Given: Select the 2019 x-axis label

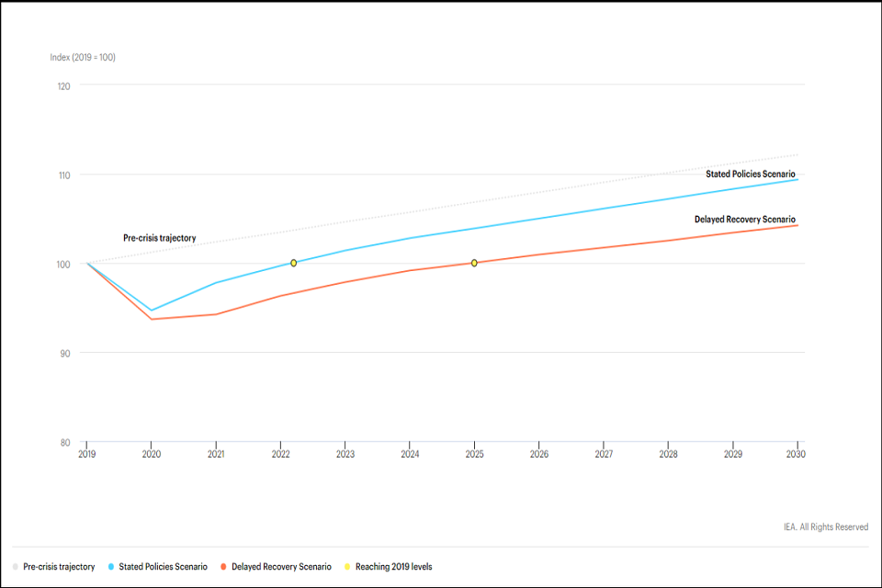Looking at the screenshot, I should tap(87, 454).
